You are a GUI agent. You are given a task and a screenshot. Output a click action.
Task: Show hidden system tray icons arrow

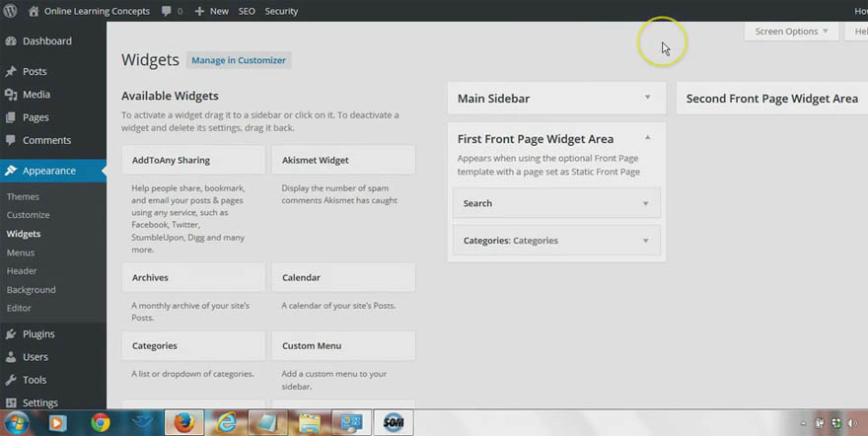[x=803, y=424]
